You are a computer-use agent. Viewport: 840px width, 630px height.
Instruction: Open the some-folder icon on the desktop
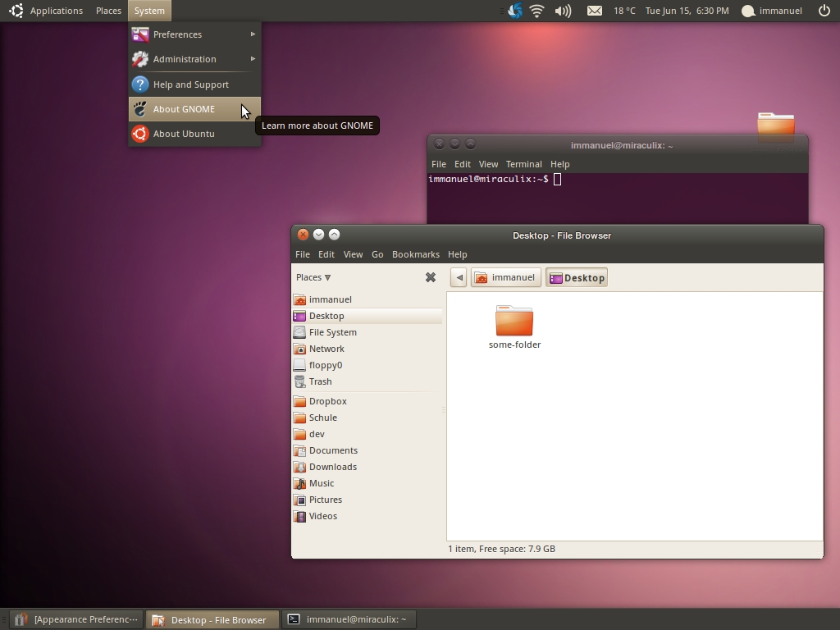[x=774, y=123]
